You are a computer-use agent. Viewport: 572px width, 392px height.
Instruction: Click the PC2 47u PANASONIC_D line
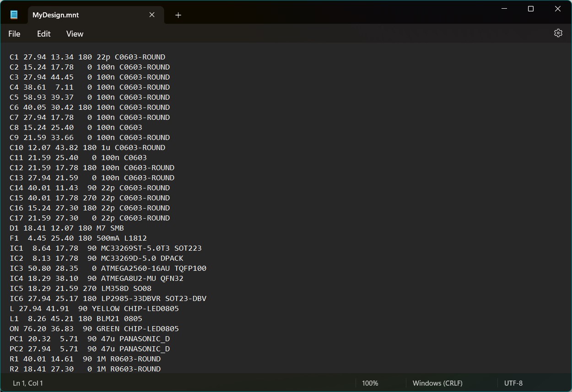(90, 349)
